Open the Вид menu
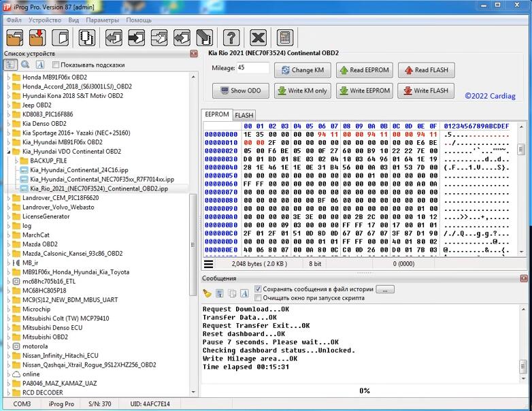Screen dimensions: 532x411 click(73, 20)
